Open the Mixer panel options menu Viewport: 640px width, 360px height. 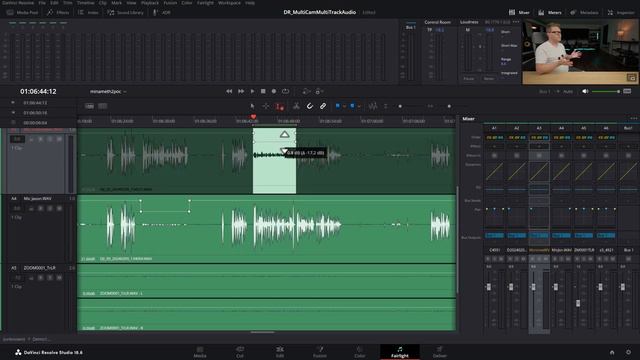point(633,118)
